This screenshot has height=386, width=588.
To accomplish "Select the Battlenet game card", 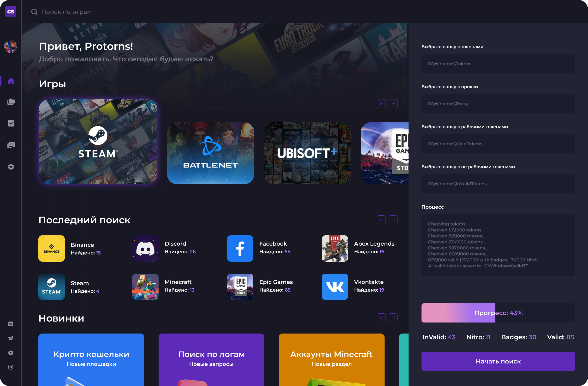I will (x=210, y=153).
